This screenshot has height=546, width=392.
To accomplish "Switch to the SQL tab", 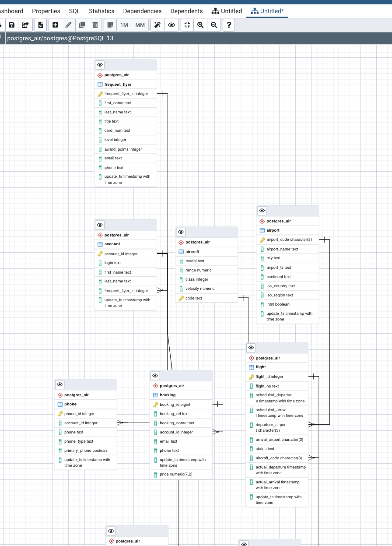I will (74, 11).
